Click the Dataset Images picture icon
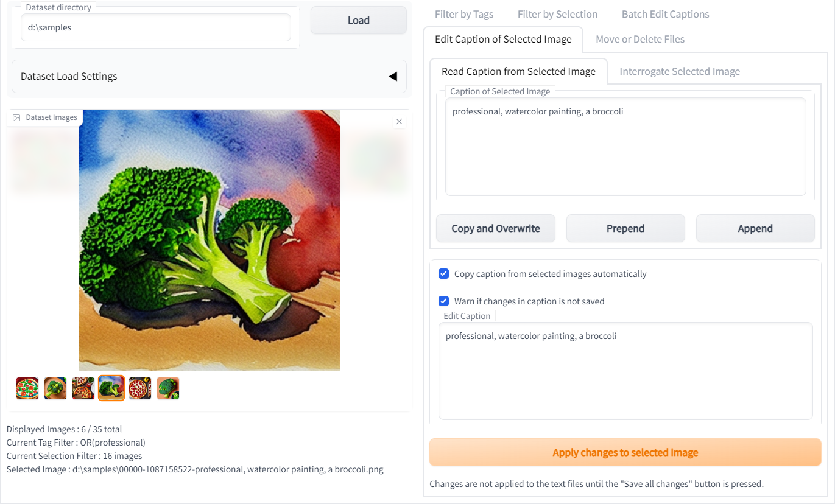 [x=16, y=117]
